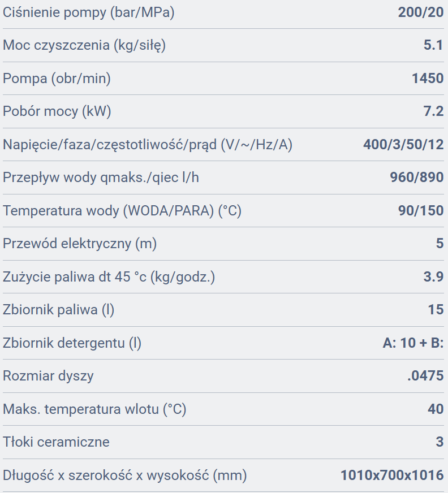Click the 'Ciśnienie pompy (bar/MPa)' label
Image resolution: width=448 pixels, height=493 pixels.
point(88,12)
